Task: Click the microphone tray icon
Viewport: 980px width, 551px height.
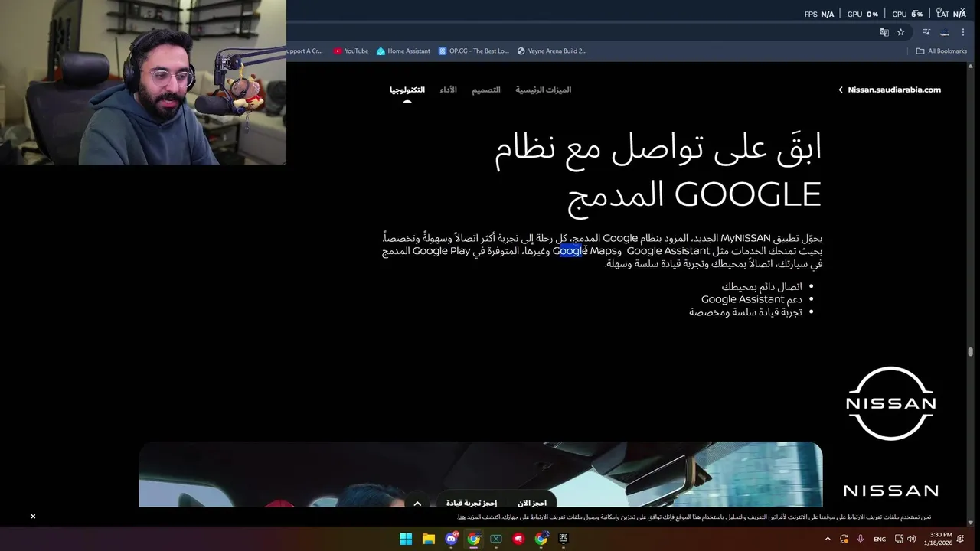Action: tap(861, 539)
